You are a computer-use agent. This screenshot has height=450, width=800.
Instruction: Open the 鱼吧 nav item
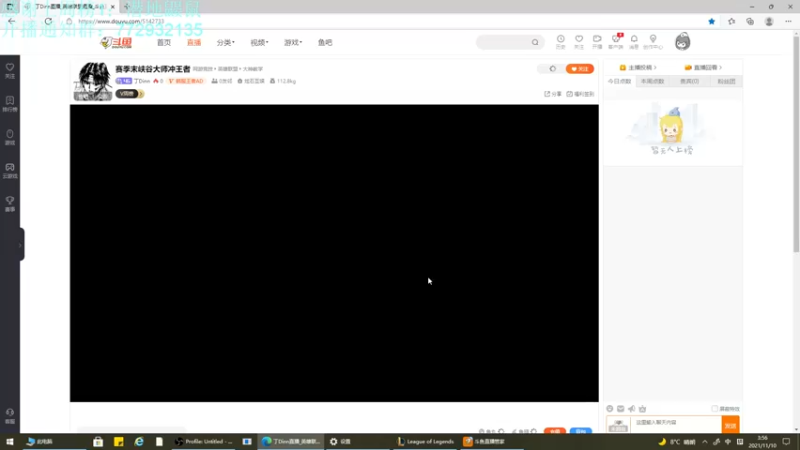[x=325, y=42]
